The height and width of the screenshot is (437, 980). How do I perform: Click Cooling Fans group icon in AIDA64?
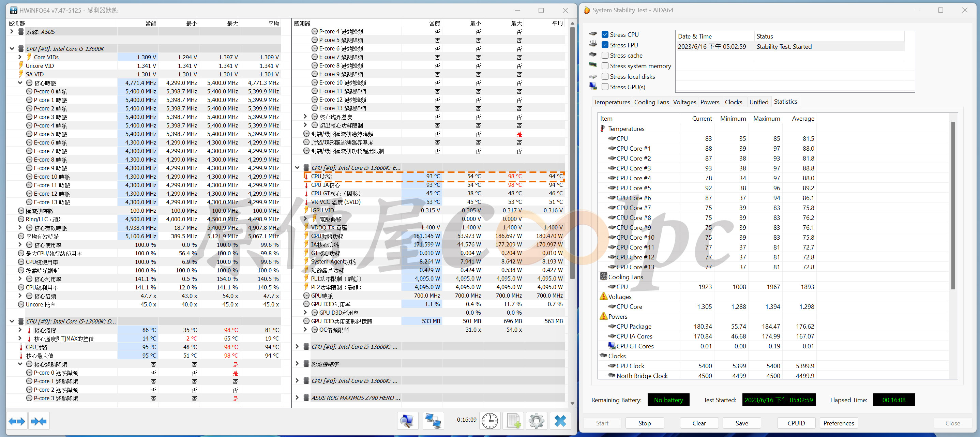tap(603, 276)
